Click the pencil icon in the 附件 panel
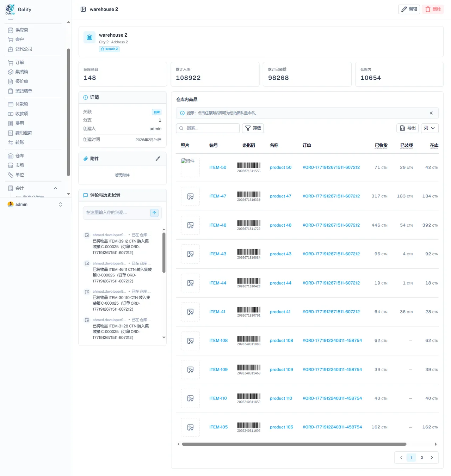 (x=158, y=159)
